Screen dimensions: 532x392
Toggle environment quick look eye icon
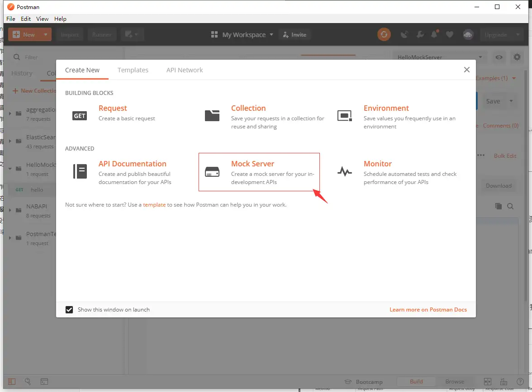(x=499, y=57)
